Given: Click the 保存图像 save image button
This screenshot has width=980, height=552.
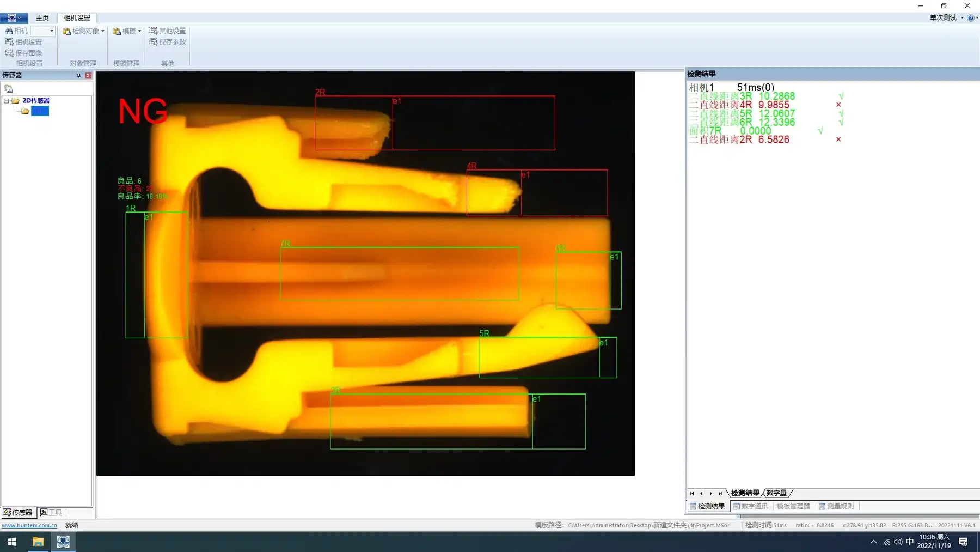Looking at the screenshot, I should tap(24, 53).
